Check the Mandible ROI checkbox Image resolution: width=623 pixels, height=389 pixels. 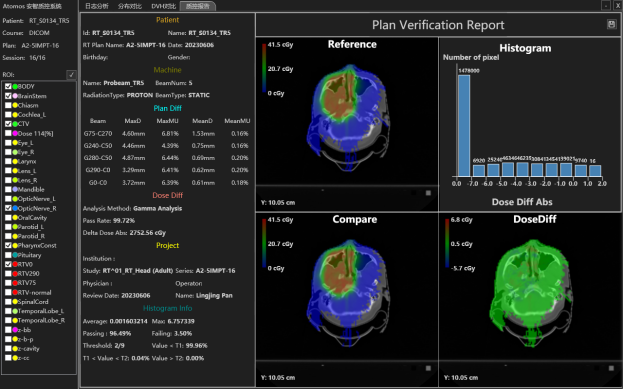point(8,189)
